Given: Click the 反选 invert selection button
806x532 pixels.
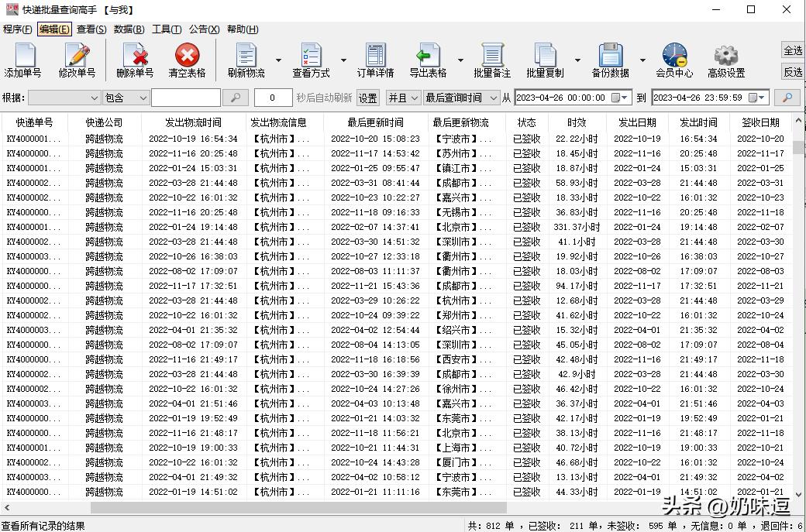Looking at the screenshot, I should coord(793,72).
